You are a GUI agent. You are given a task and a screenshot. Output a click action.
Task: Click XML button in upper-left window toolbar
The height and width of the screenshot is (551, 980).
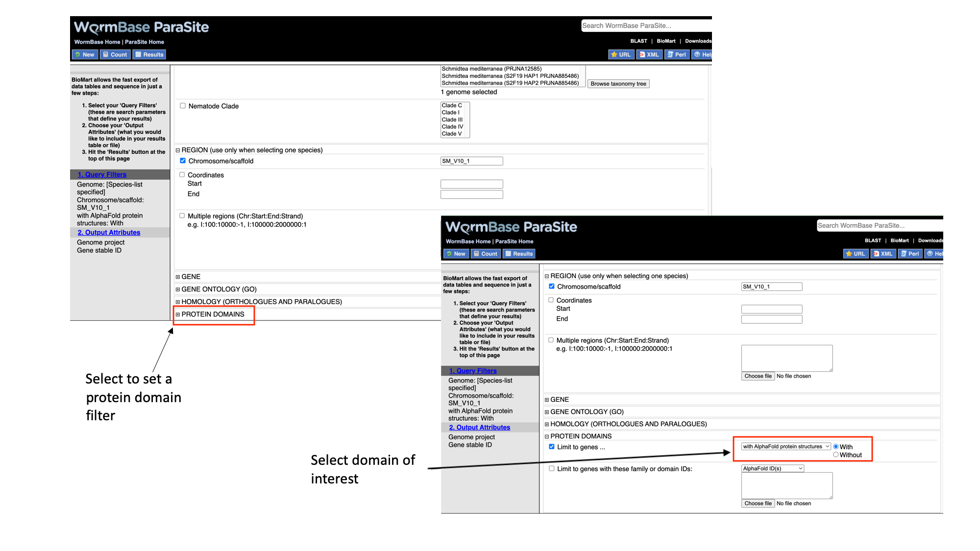pyautogui.click(x=649, y=54)
